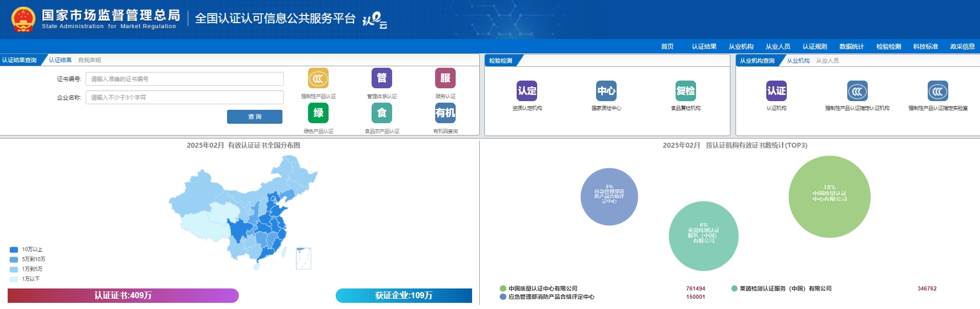Open the 服务认证 icon

(445, 79)
